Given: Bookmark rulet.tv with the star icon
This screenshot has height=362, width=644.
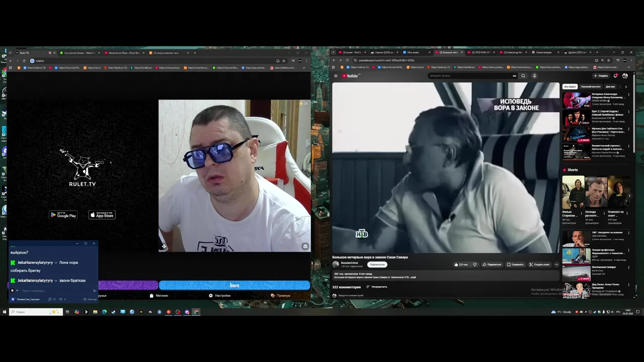Looking at the screenshot, I should point(284,61).
